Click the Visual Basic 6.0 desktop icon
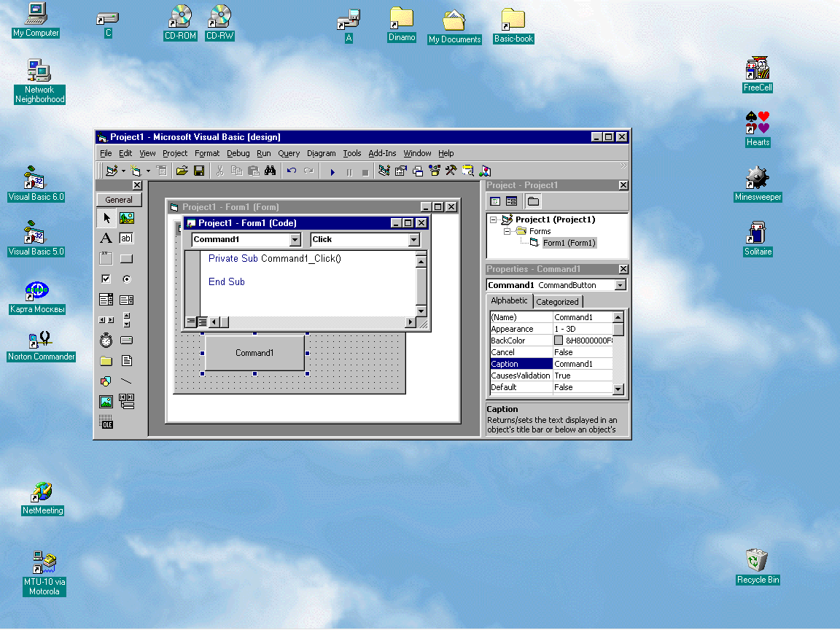The width and height of the screenshot is (840, 630). [x=36, y=184]
